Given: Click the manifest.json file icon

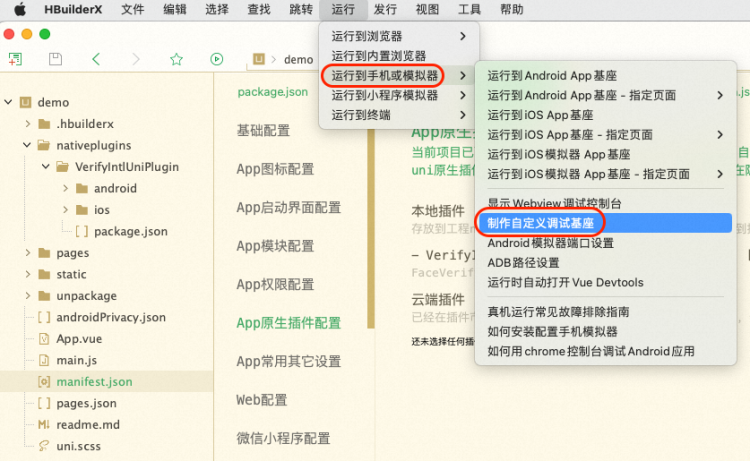Looking at the screenshot, I should [x=44, y=382].
